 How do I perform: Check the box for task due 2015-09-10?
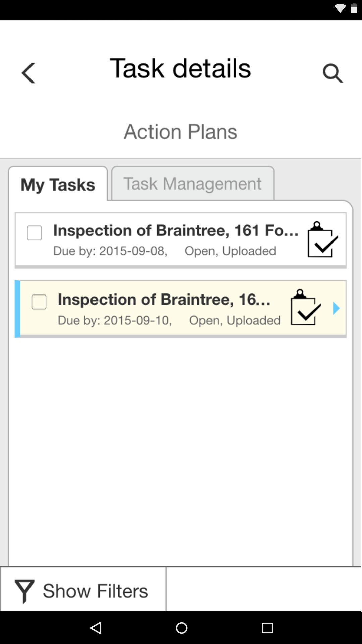[x=39, y=302]
